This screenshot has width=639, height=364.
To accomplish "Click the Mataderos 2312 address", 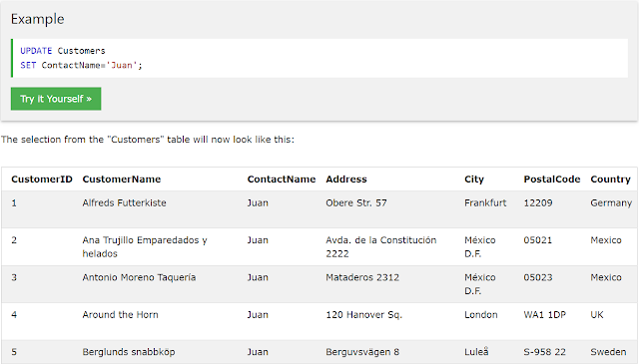I will pos(362,277).
